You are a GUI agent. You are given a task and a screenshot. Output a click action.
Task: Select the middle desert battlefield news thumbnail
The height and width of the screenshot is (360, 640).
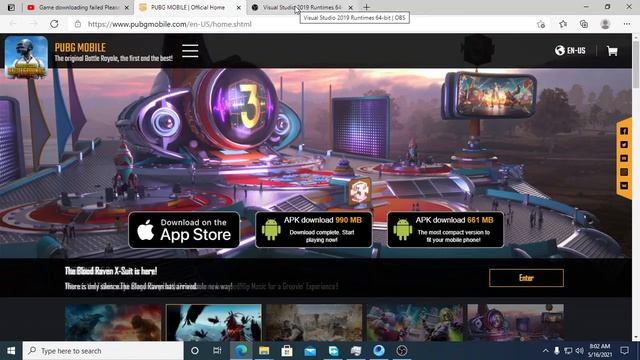(314, 322)
